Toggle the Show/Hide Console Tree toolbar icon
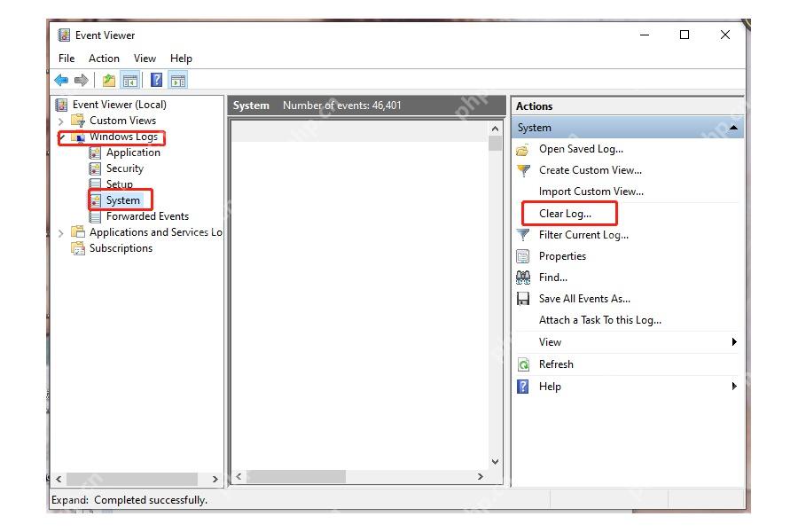Screen dimensions: 798x532 click(130, 80)
